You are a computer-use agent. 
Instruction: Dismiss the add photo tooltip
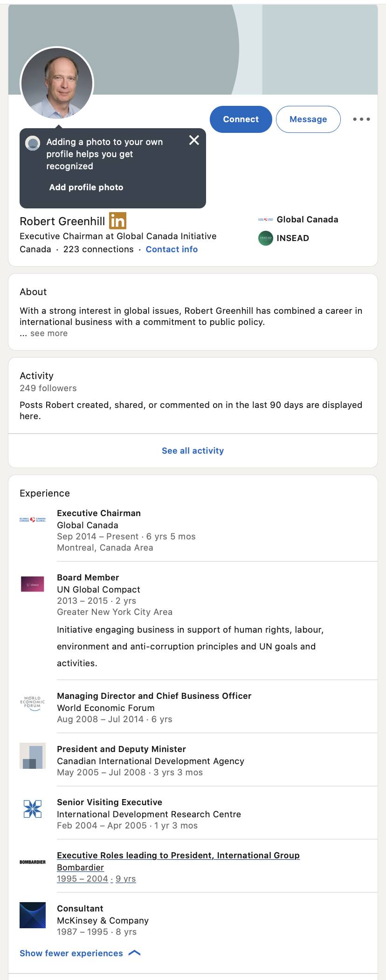pyautogui.click(x=194, y=140)
